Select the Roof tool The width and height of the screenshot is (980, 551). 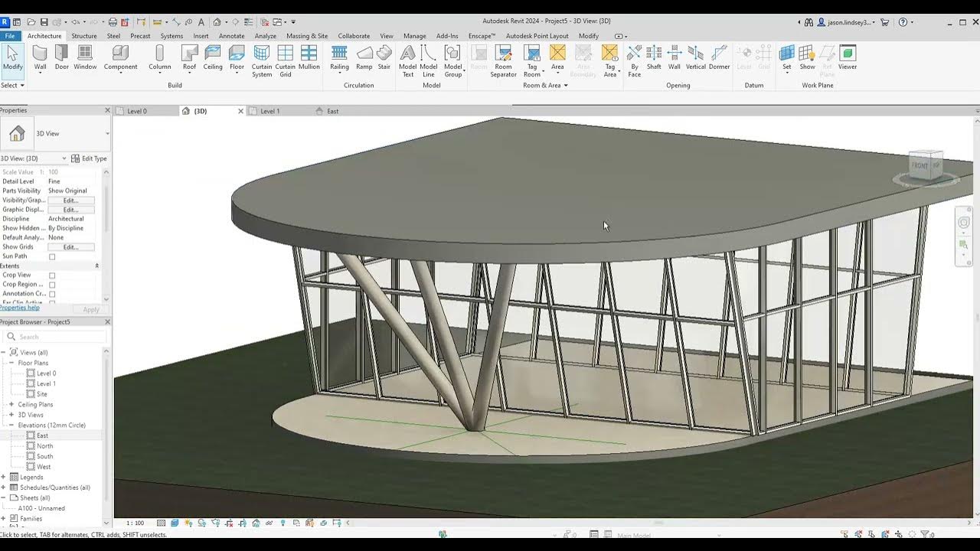click(x=189, y=57)
